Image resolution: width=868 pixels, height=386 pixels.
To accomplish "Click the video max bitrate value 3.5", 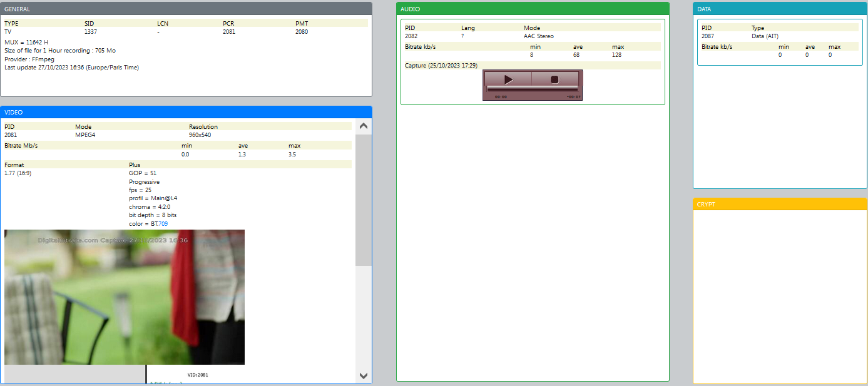I will [292, 154].
